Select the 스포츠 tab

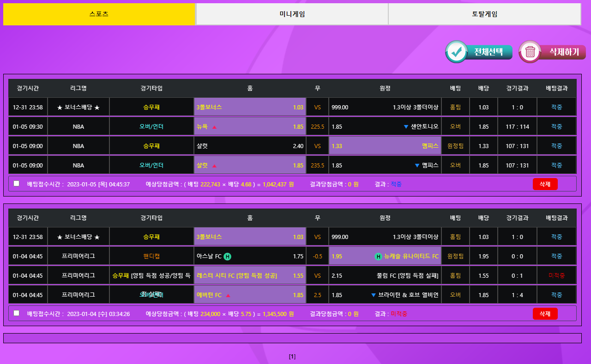(x=99, y=14)
